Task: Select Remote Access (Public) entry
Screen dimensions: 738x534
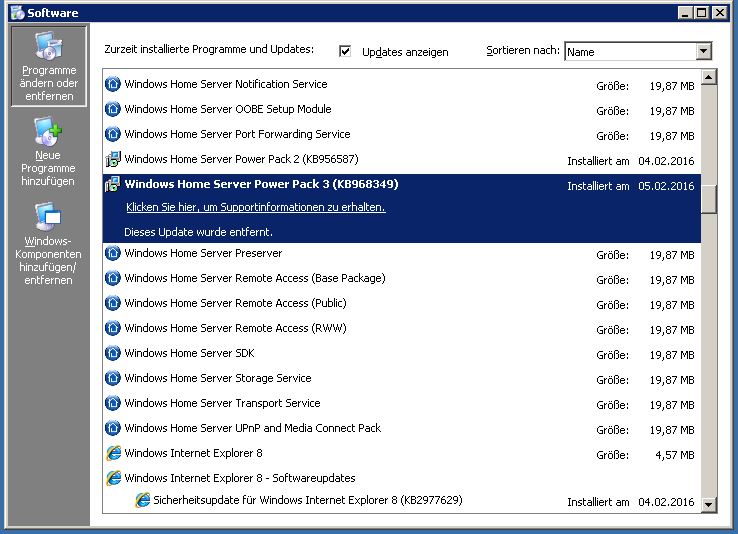Action: 401,303
